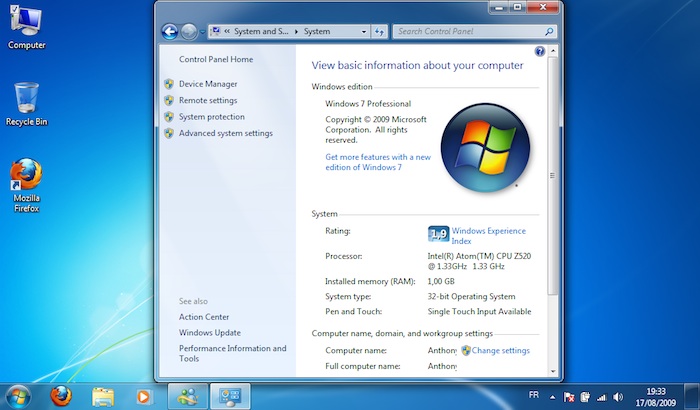Click the Refresh button beside the address bar
This screenshot has height=410, width=700.
(x=379, y=32)
